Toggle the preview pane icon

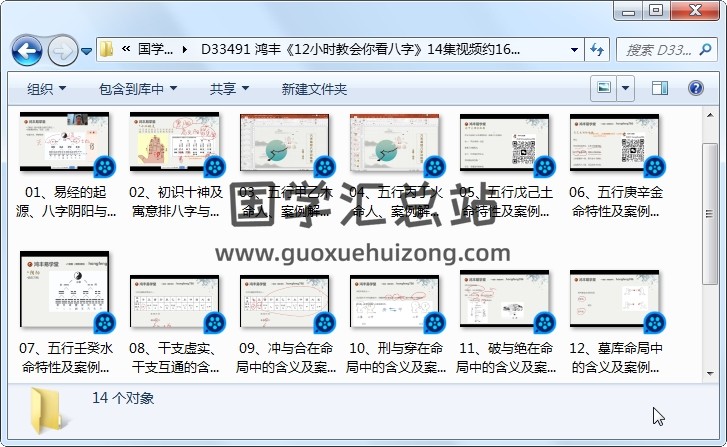point(660,88)
